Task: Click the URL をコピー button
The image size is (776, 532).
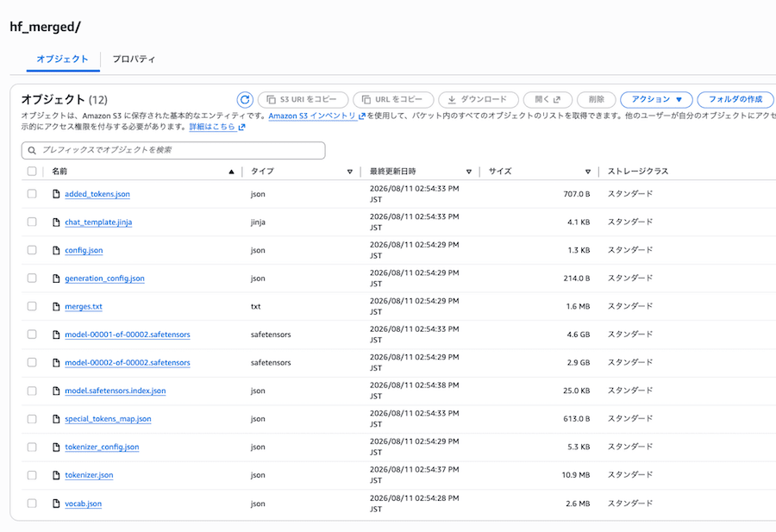Action: [393, 99]
